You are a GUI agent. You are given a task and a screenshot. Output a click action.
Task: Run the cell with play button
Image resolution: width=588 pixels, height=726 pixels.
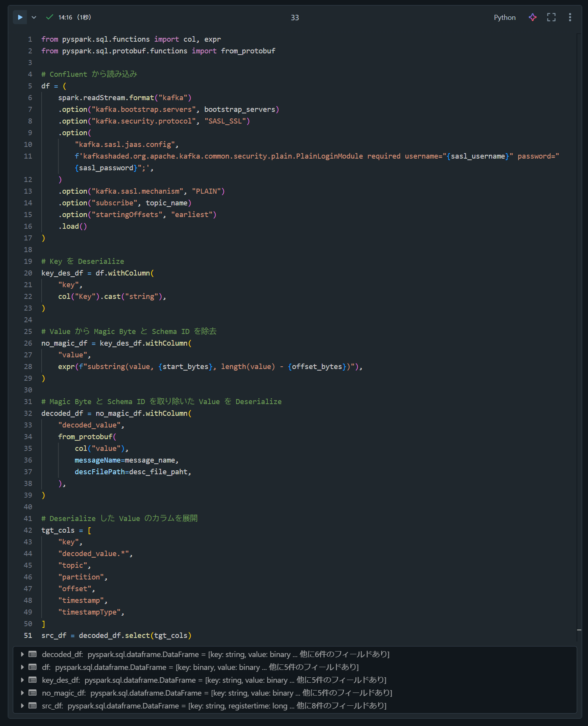tap(20, 17)
